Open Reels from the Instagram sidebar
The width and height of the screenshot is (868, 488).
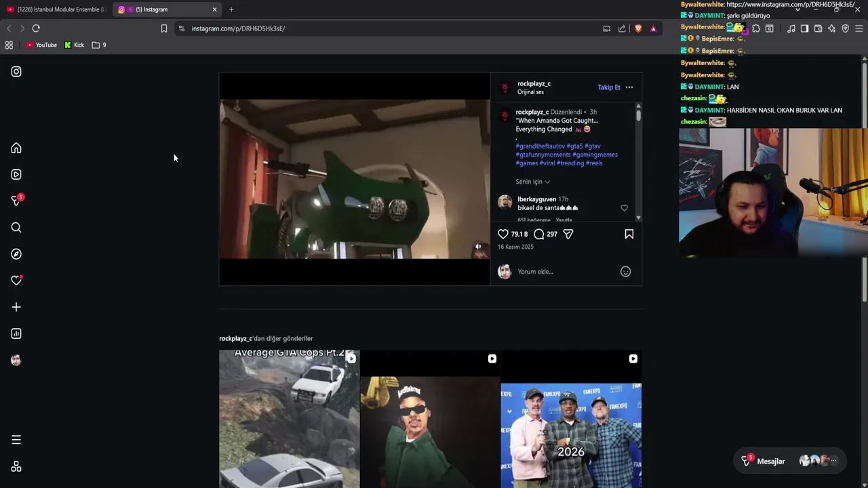click(16, 174)
